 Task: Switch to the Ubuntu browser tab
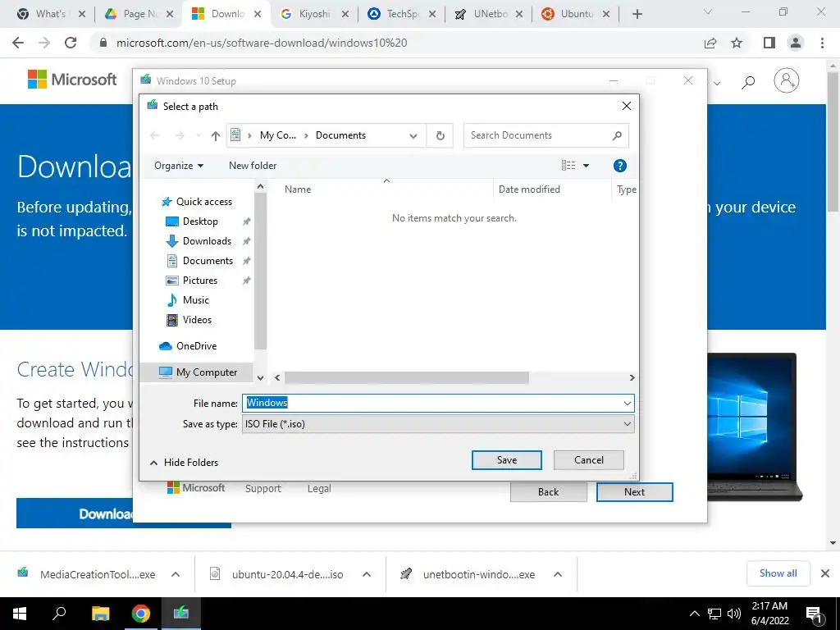click(576, 14)
